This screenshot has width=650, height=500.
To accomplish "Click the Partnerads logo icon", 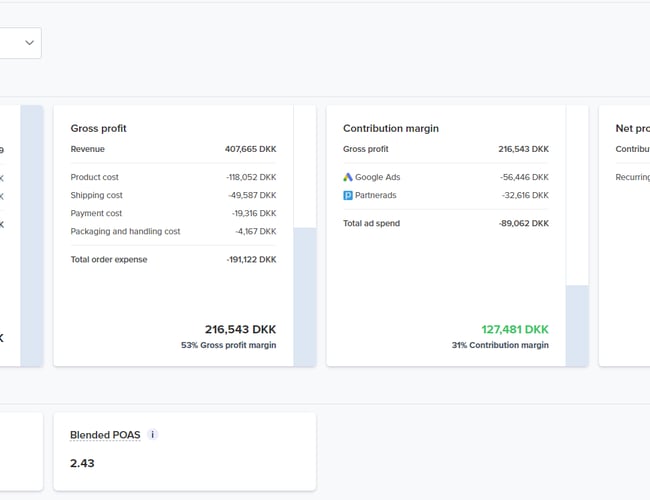I will pyautogui.click(x=348, y=195).
